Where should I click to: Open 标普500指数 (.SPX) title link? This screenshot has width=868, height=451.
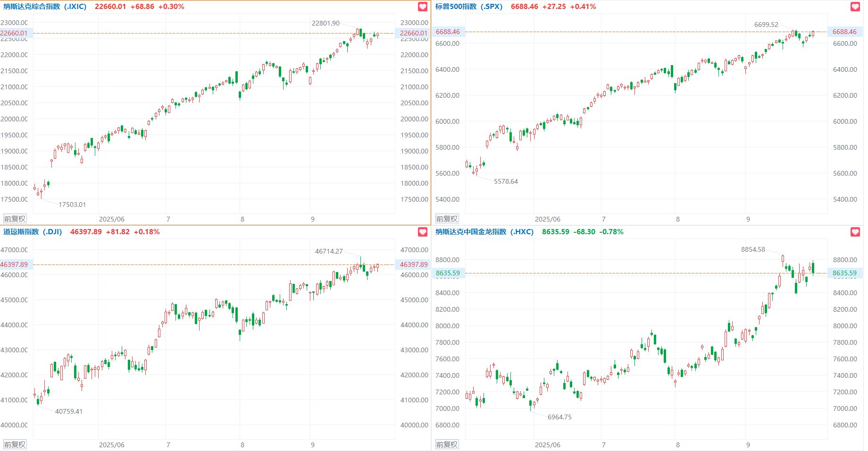469,7
